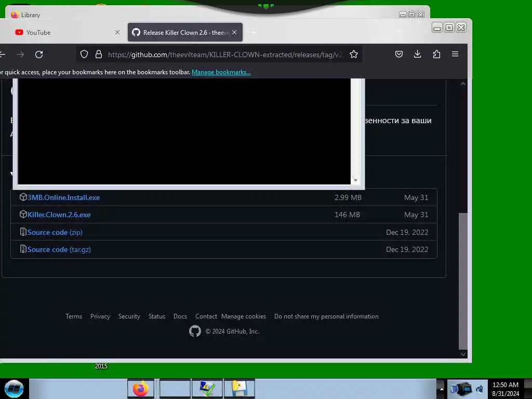Viewport: 532px width, 399px height.
Task: Bookmark this page with the star
Action: tap(353, 54)
